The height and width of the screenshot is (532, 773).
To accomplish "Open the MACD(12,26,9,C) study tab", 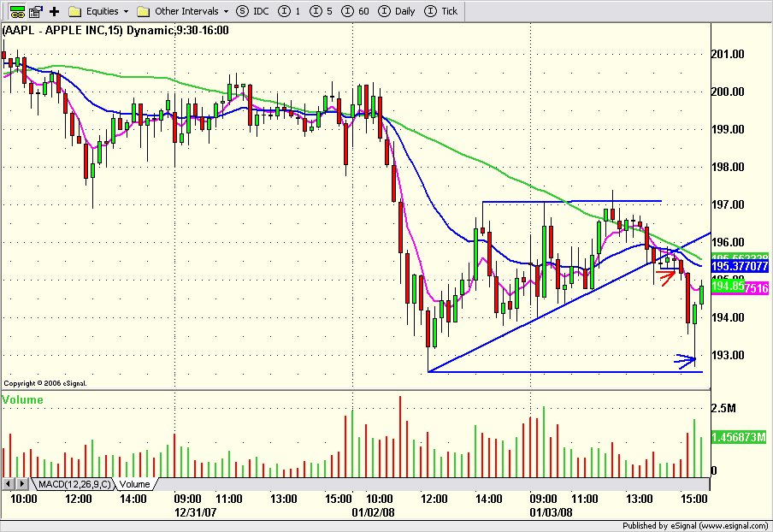I will click(74, 484).
